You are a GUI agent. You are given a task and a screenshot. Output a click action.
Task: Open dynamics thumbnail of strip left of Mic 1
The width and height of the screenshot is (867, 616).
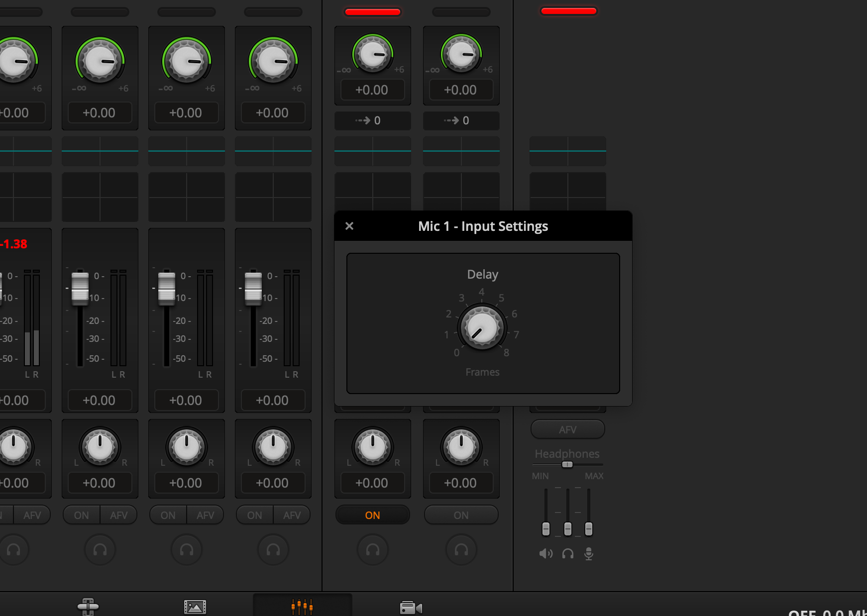[x=273, y=197]
